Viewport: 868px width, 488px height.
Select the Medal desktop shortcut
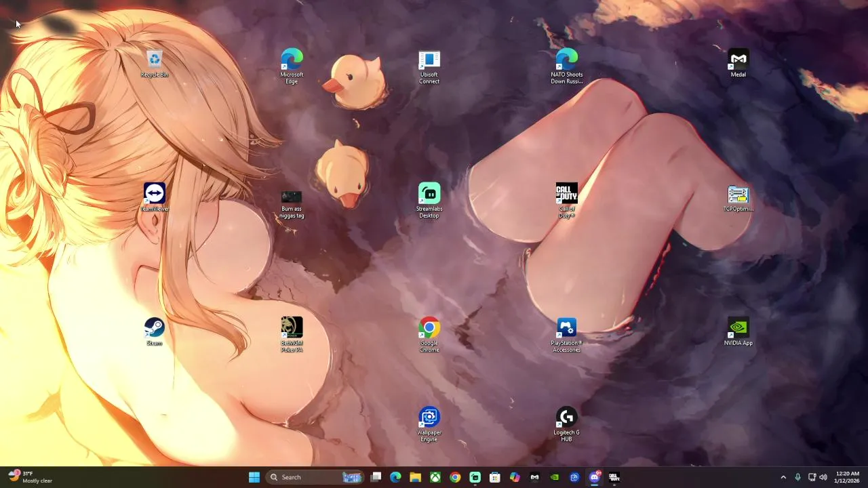pyautogui.click(x=738, y=64)
